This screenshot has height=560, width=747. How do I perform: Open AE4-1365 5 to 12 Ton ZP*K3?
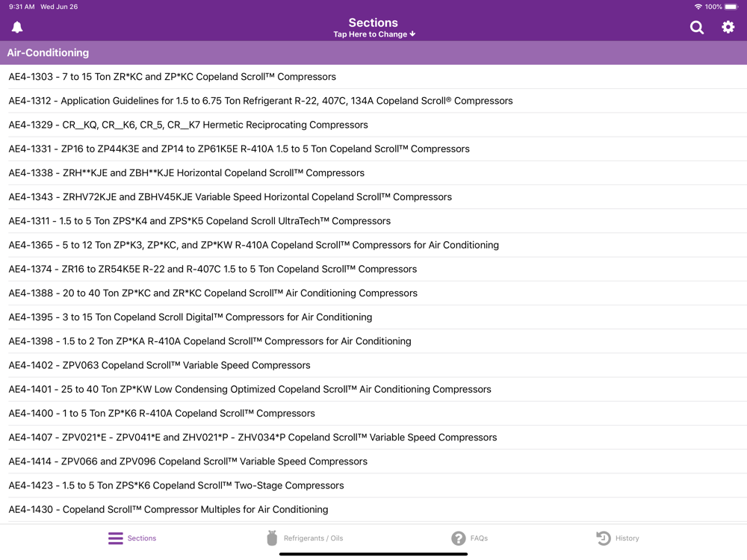[x=373, y=245]
